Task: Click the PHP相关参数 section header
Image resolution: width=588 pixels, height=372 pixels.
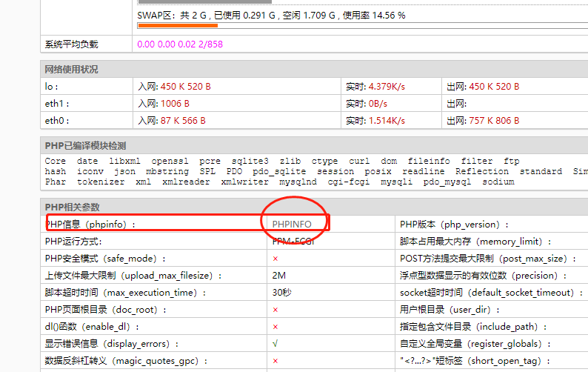Action: (x=72, y=207)
